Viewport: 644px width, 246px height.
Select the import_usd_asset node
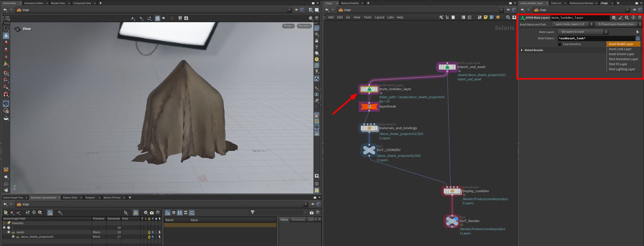click(447, 67)
